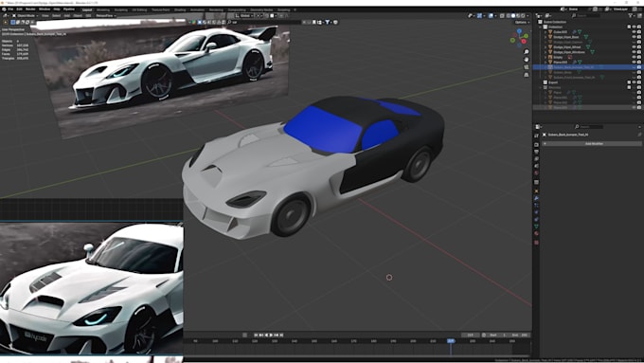
Task: Expand the Cube.003 outliner item
Action: 545,32
